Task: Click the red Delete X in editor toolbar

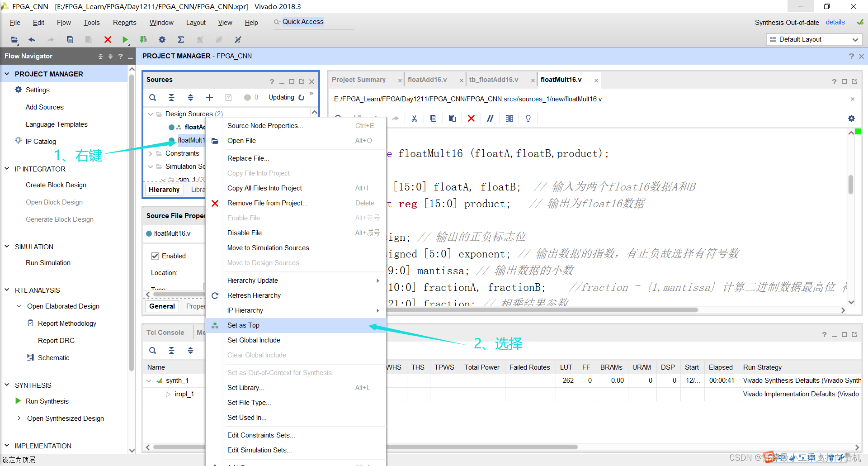Action: 471,118
